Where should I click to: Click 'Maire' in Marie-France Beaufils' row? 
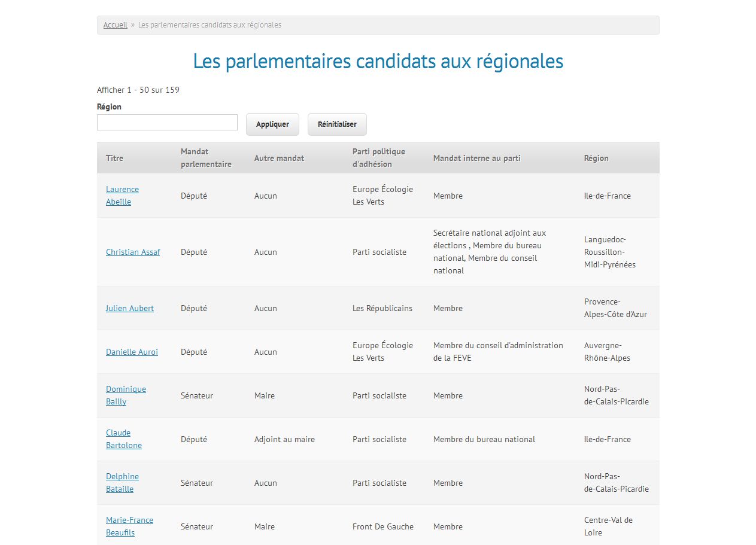click(265, 526)
